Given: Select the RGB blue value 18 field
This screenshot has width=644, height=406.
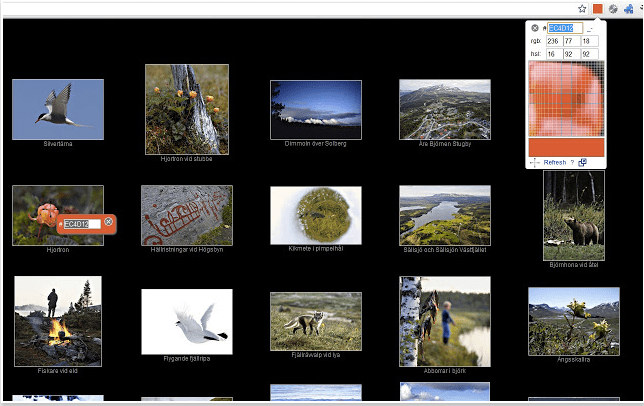Looking at the screenshot, I should pyautogui.click(x=590, y=41).
